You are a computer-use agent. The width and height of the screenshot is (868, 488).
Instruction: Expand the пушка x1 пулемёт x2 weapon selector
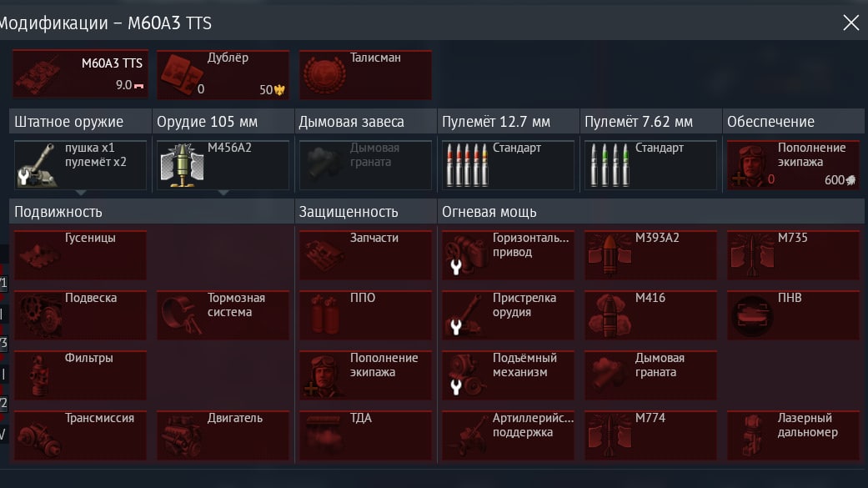pos(80,165)
